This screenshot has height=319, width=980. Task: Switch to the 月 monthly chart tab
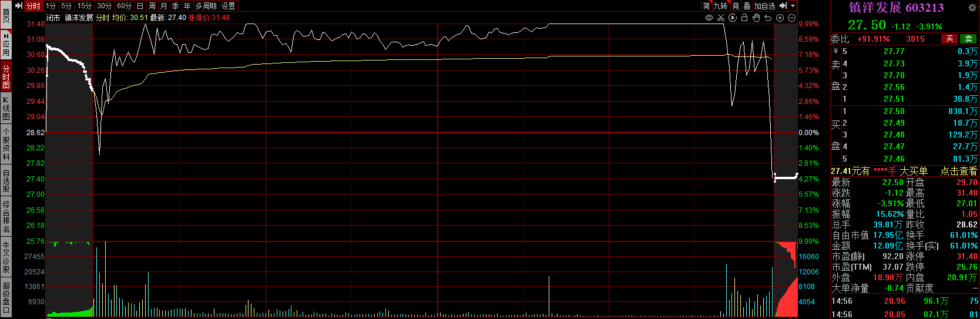tap(163, 6)
